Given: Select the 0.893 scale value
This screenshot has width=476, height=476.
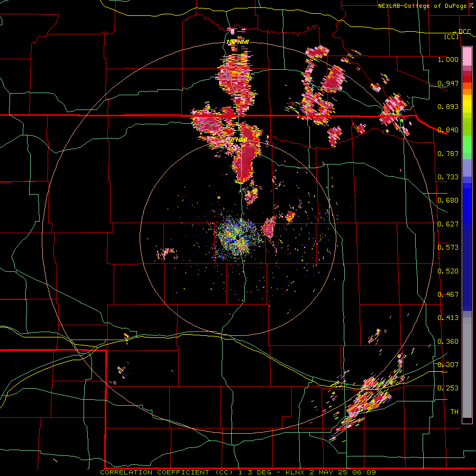Looking at the screenshot, I should (448, 106).
